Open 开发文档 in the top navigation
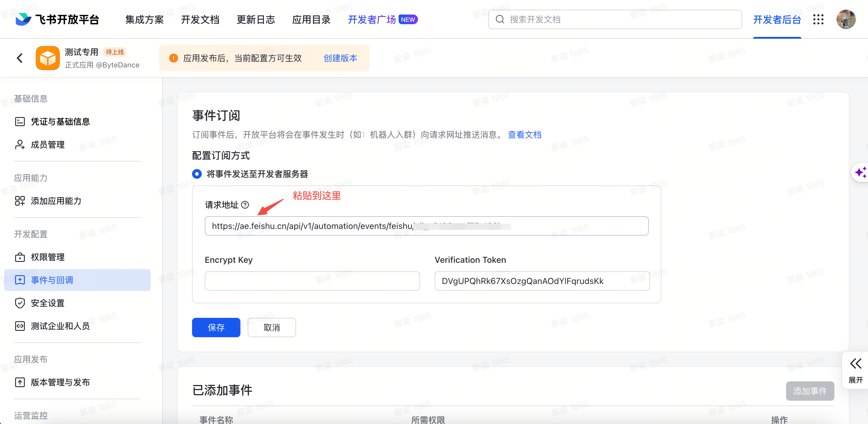Image resolution: width=868 pixels, height=424 pixels. coord(200,20)
